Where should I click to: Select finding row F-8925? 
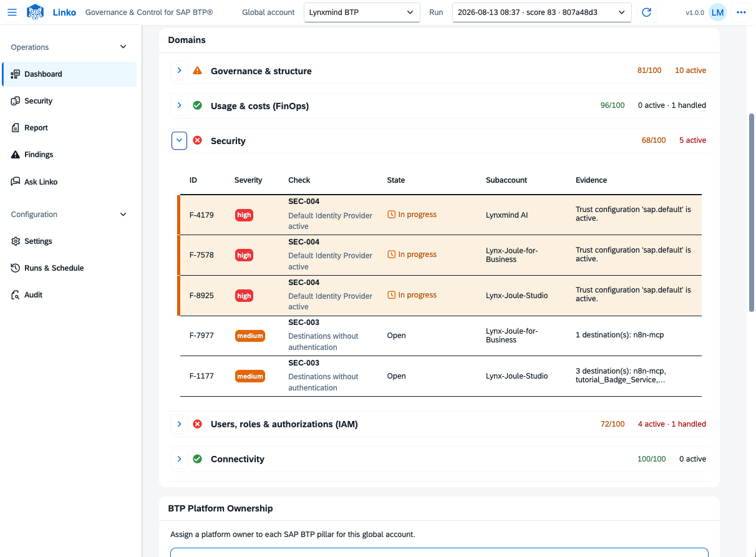click(x=440, y=296)
